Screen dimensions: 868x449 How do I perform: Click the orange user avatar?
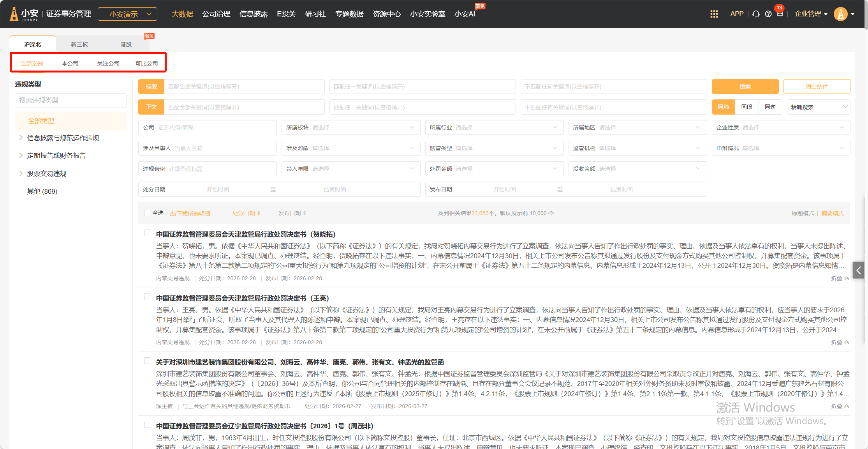[x=840, y=14]
